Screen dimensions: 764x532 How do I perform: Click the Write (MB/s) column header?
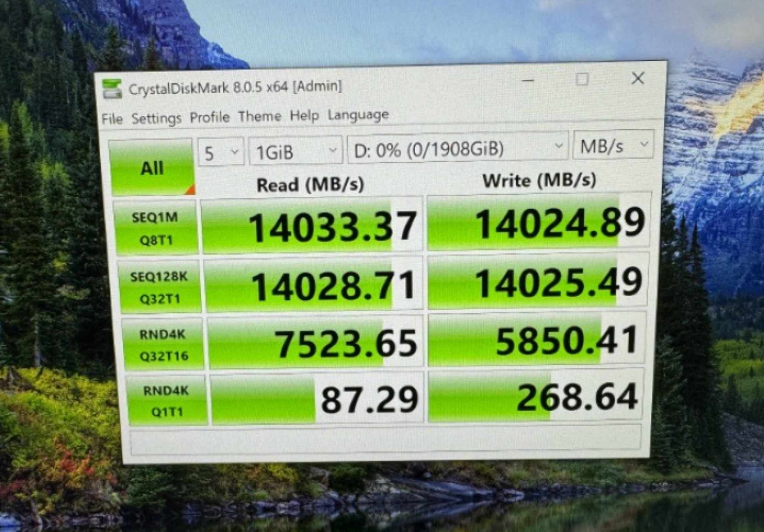[539, 180]
